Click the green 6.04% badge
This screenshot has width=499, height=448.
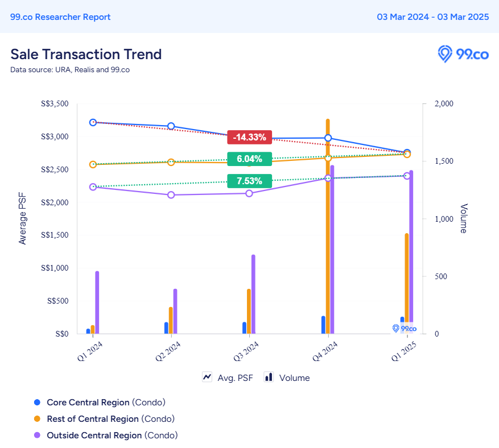pos(249,160)
